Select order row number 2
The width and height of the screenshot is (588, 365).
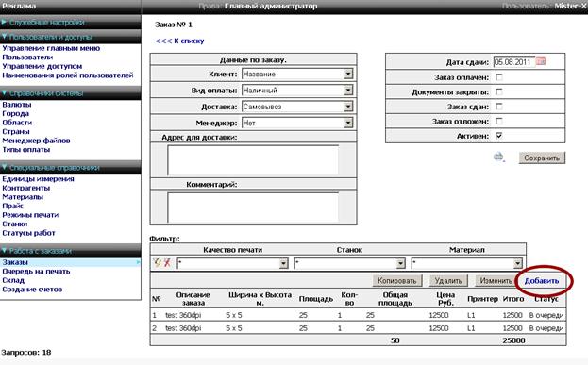point(358,328)
